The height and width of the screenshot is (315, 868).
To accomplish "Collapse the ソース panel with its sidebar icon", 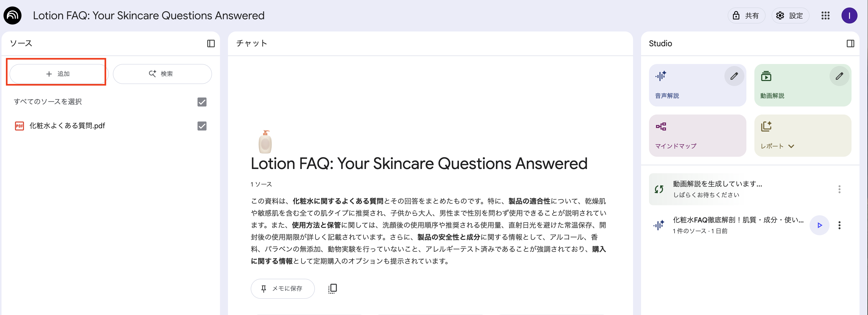I will tap(211, 43).
